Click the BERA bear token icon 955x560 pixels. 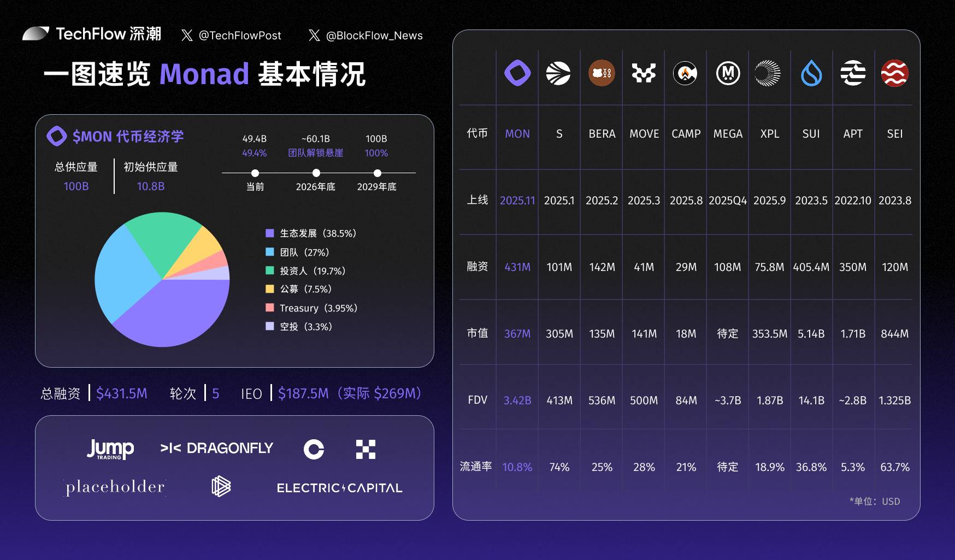(x=601, y=73)
